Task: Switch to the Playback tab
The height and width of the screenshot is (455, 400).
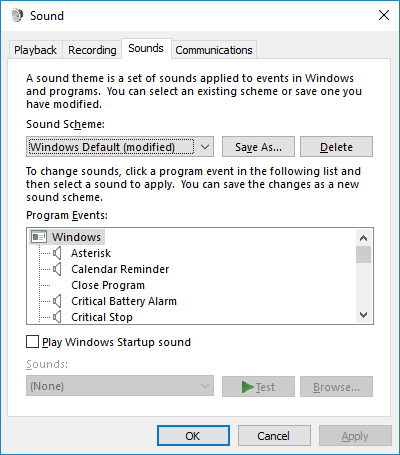Action: click(x=35, y=50)
